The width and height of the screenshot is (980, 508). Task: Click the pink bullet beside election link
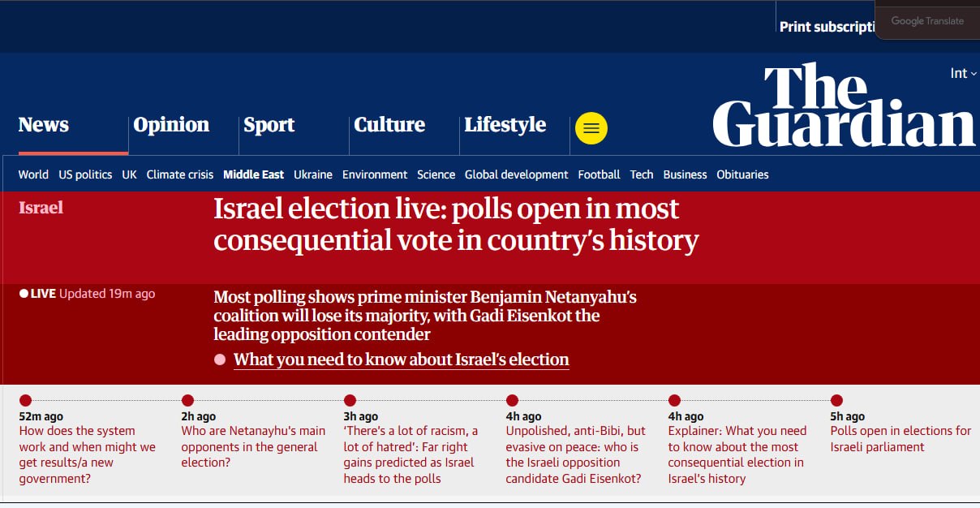coord(220,359)
